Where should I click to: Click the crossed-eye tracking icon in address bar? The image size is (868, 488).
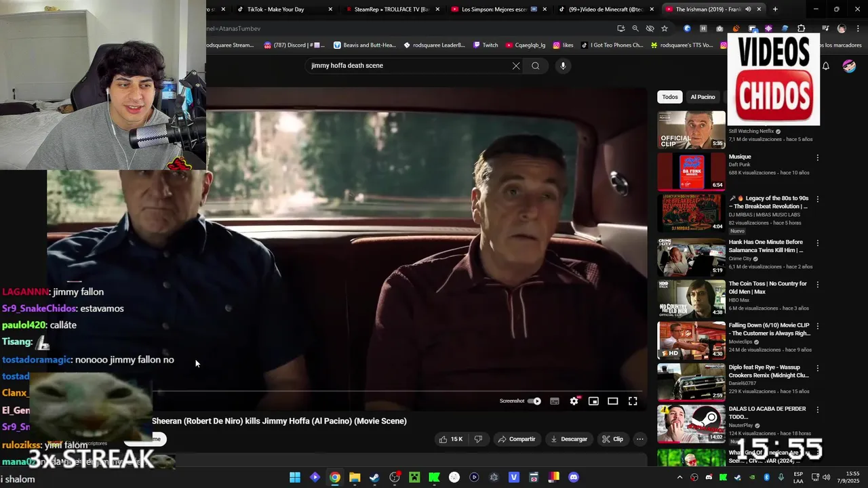pos(650,28)
